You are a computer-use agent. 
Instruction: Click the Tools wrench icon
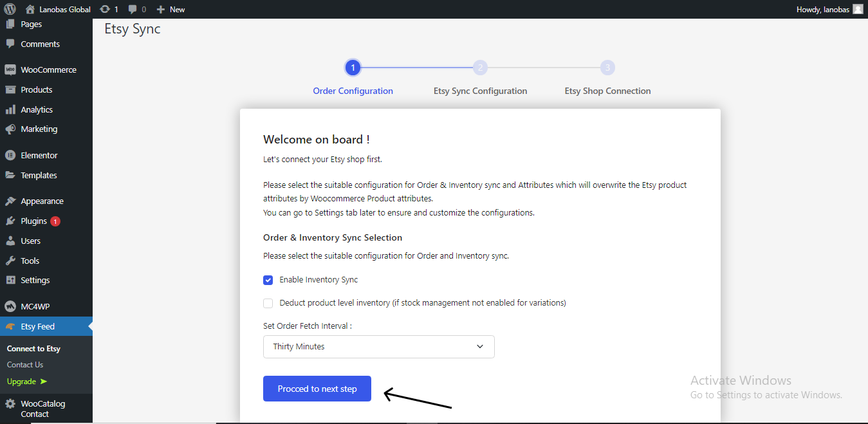(10, 261)
